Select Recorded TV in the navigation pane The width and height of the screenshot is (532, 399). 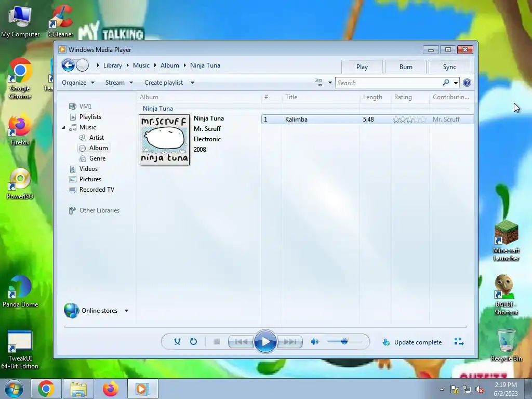point(97,190)
